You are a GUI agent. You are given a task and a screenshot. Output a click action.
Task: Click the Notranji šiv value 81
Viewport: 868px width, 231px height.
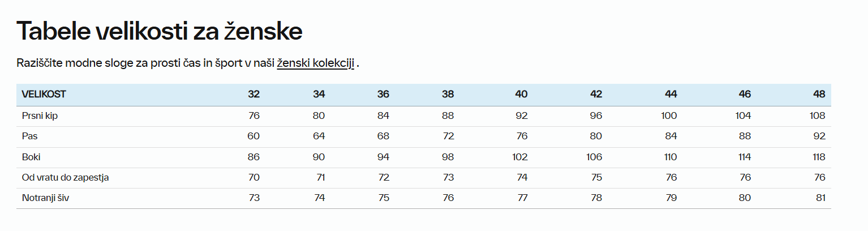pyautogui.click(x=820, y=198)
